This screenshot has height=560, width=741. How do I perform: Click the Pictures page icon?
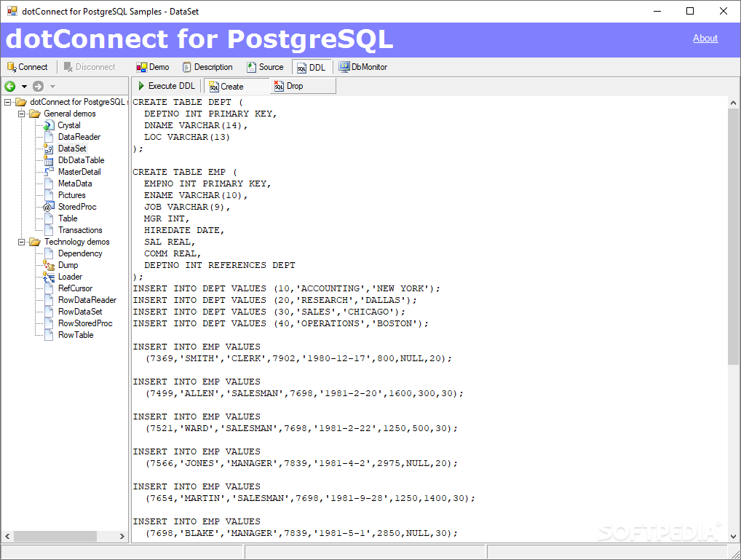click(49, 195)
